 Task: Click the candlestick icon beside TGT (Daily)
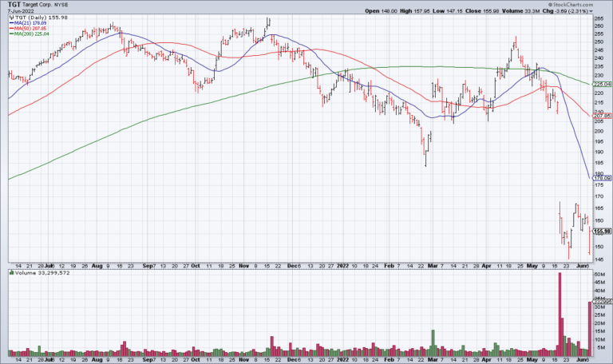pyautogui.click(x=12, y=18)
